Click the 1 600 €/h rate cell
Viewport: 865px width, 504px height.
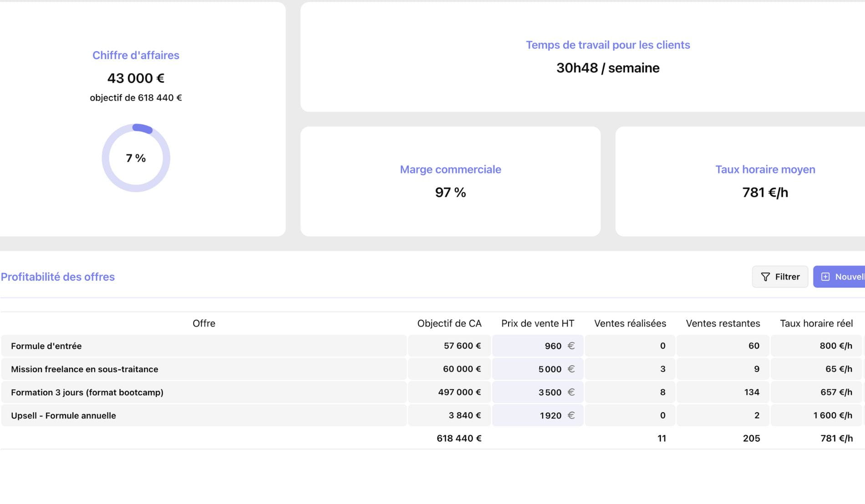pos(816,415)
